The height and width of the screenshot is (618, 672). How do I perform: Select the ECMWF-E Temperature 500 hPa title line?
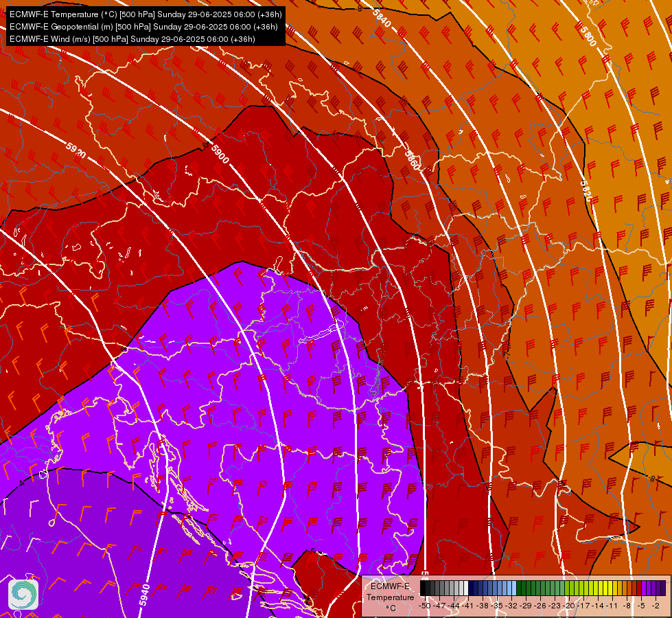coord(146,14)
